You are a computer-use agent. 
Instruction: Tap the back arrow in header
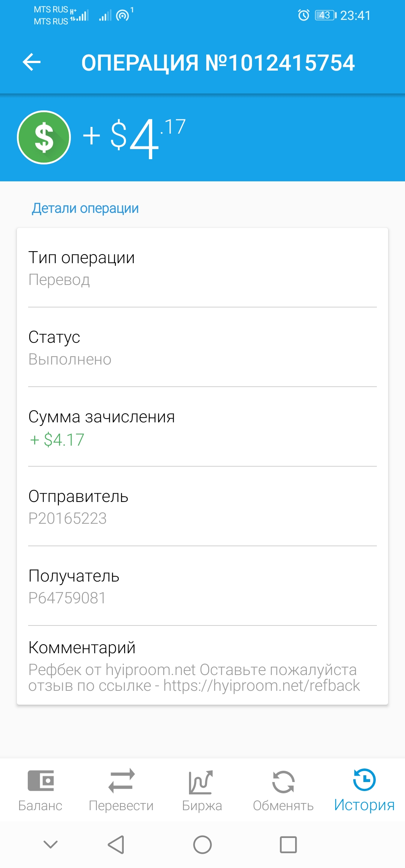coord(31,62)
